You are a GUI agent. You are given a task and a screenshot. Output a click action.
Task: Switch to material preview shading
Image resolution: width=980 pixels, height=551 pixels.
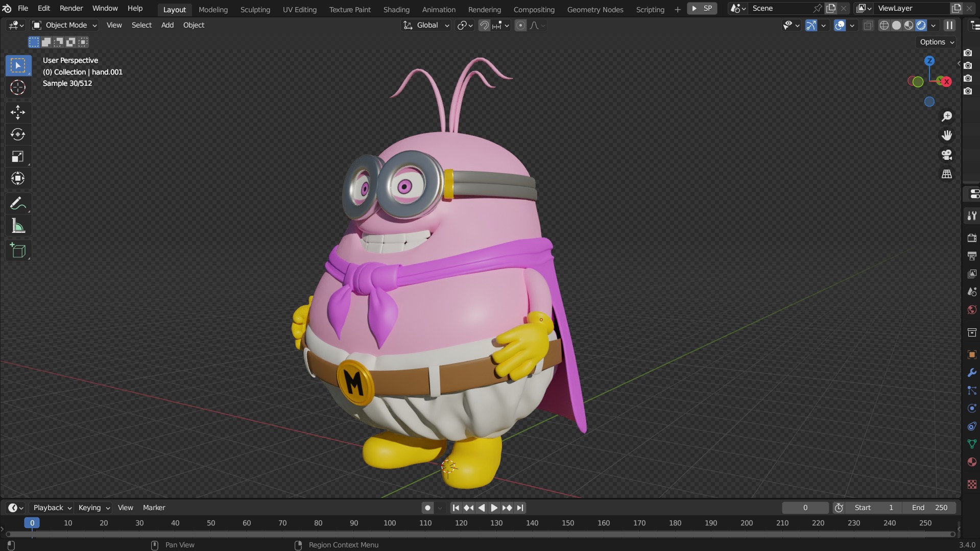[909, 25]
